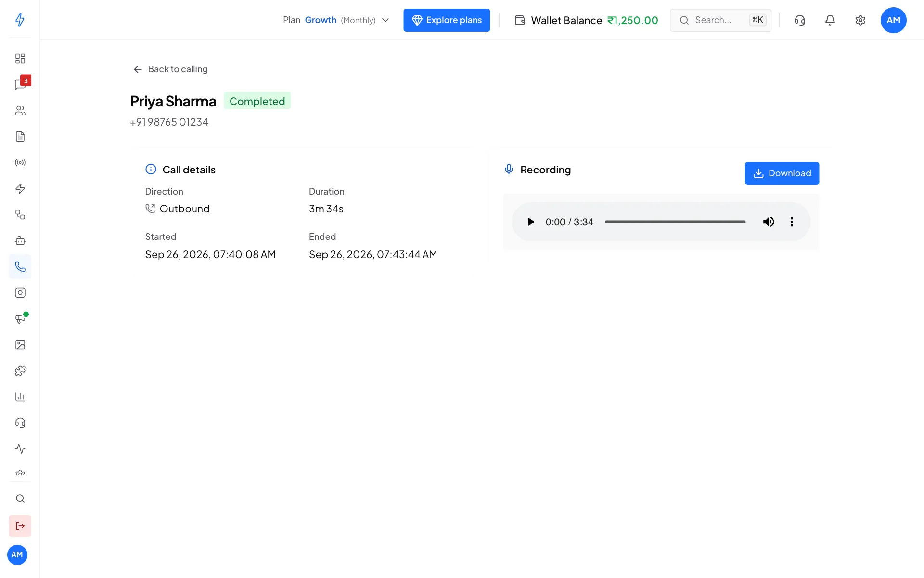924x578 pixels.
Task: Click the Recording microphone icon
Action: click(x=509, y=169)
